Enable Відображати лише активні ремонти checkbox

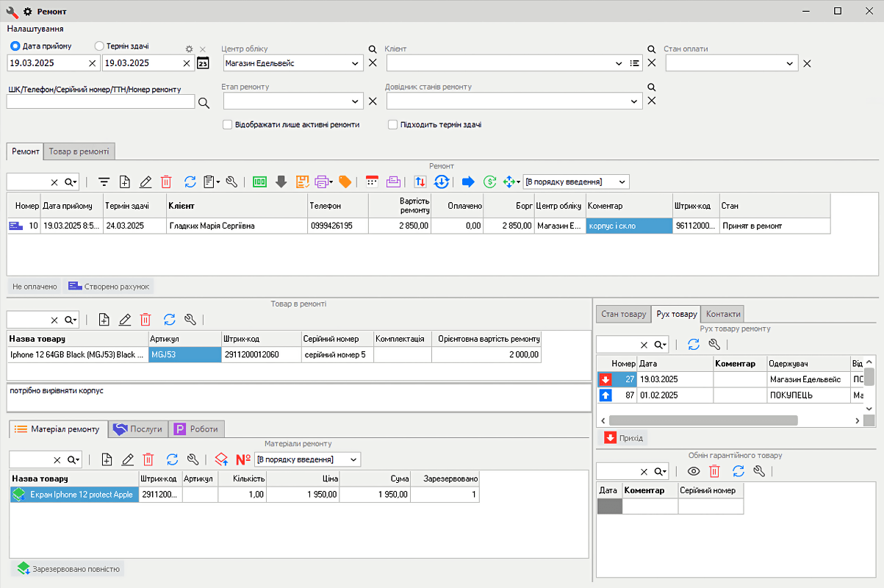tap(228, 125)
